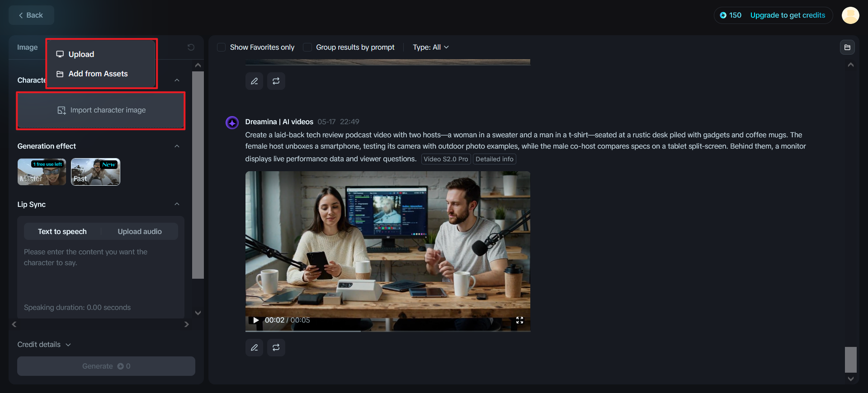Click the speech content text field
This screenshot has width=868, height=393.
(101, 273)
